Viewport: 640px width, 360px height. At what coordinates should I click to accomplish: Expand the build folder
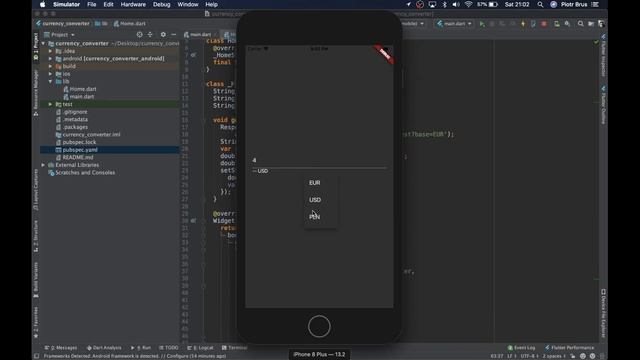point(51,66)
